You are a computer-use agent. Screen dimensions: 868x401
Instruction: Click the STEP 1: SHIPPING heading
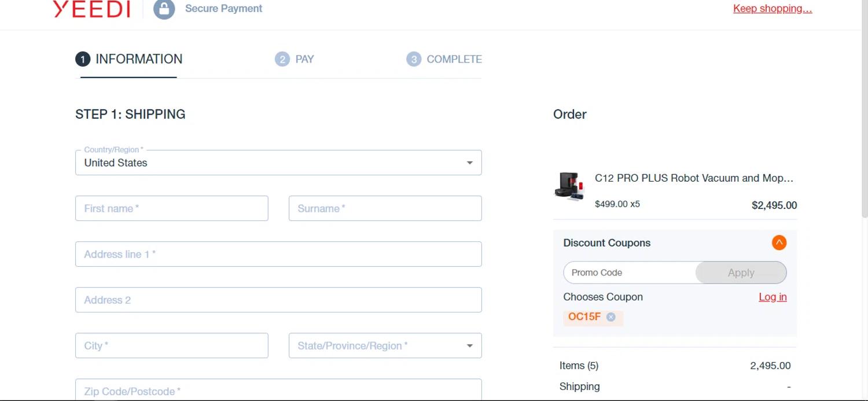[130, 114]
